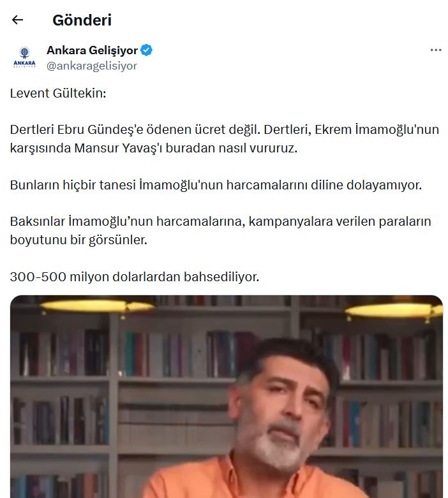This screenshot has width=448, height=498.
Task: Click the line mentioning Mansur Yavaş
Action: point(154,148)
